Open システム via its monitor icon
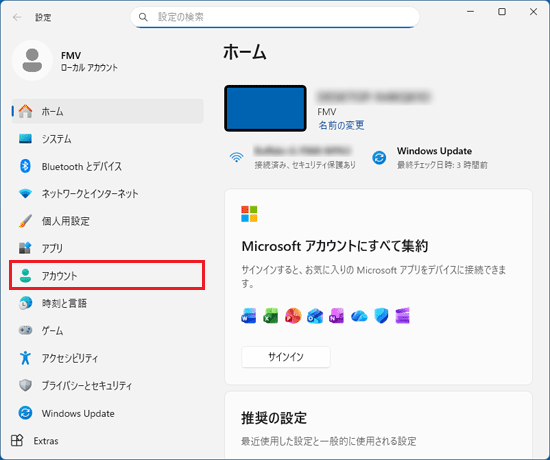The height and width of the screenshot is (460, 550). (25, 139)
